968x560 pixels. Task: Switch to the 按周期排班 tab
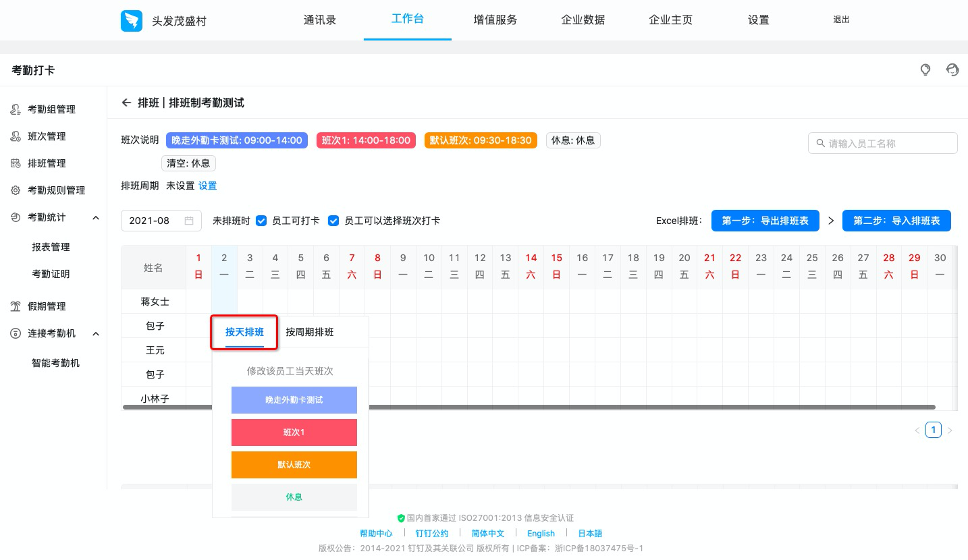coord(309,332)
